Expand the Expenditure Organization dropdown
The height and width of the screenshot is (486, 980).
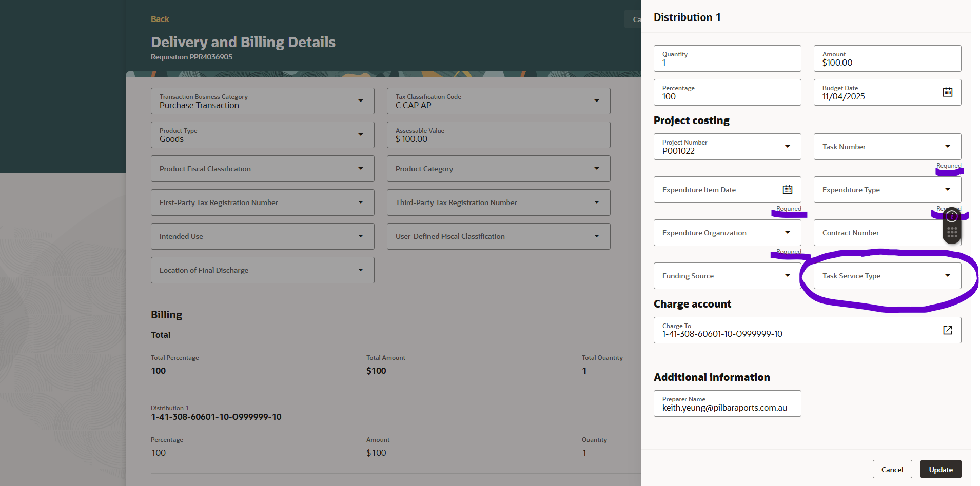click(x=788, y=232)
